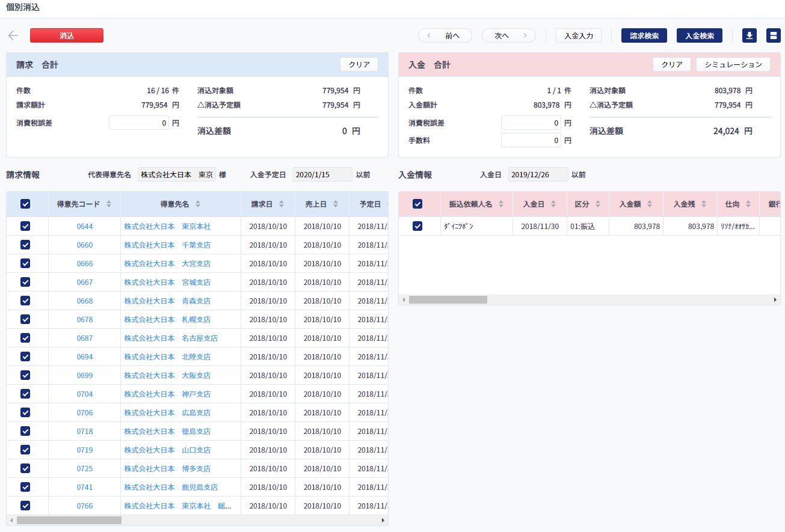Viewport: 785px width, 532px height.
Task: Click the red 消込 button
Action: point(67,35)
